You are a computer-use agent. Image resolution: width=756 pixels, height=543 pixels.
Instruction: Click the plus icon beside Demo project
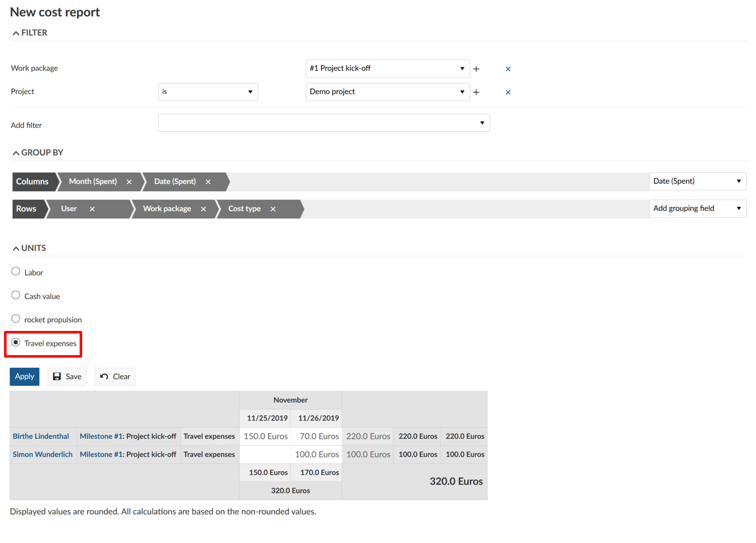click(x=476, y=92)
